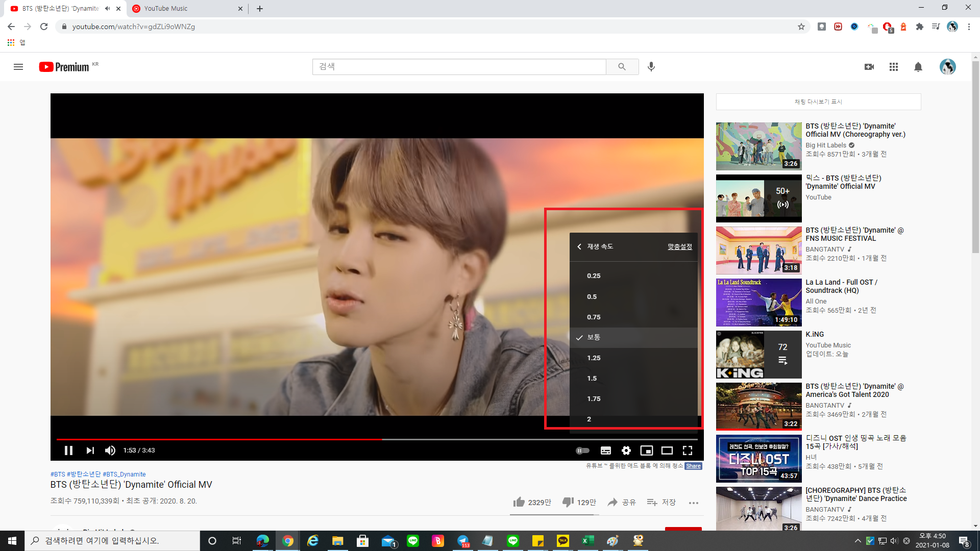
Task: Switch to theater mode
Action: 667,450
